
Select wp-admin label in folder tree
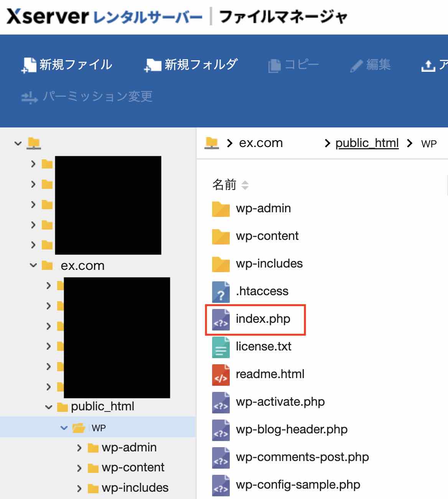tap(129, 448)
